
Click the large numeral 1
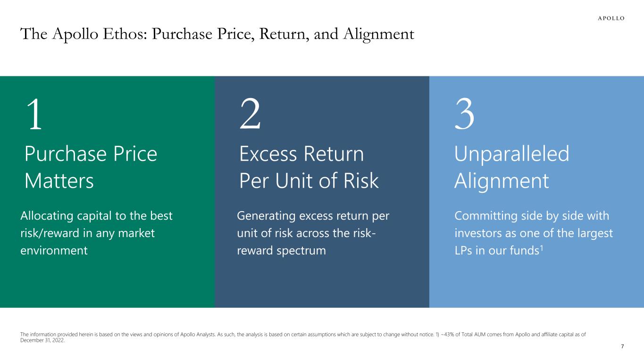click(x=34, y=115)
